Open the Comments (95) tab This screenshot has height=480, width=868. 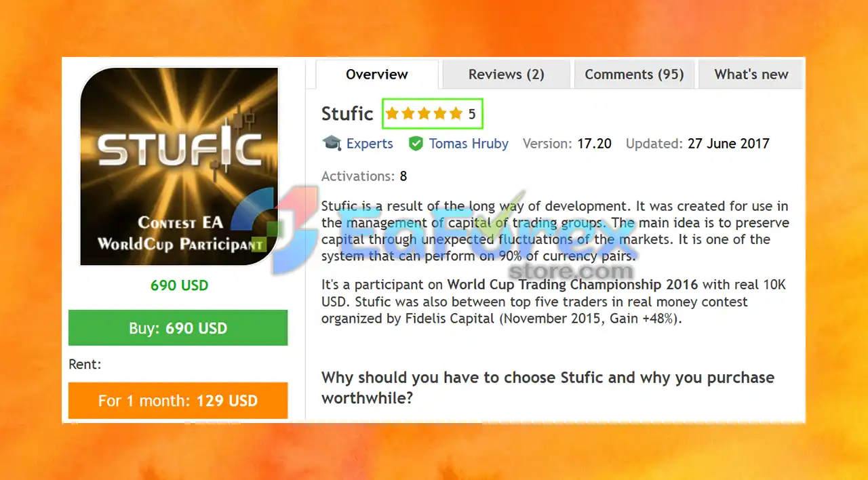click(x=635, y=75)
